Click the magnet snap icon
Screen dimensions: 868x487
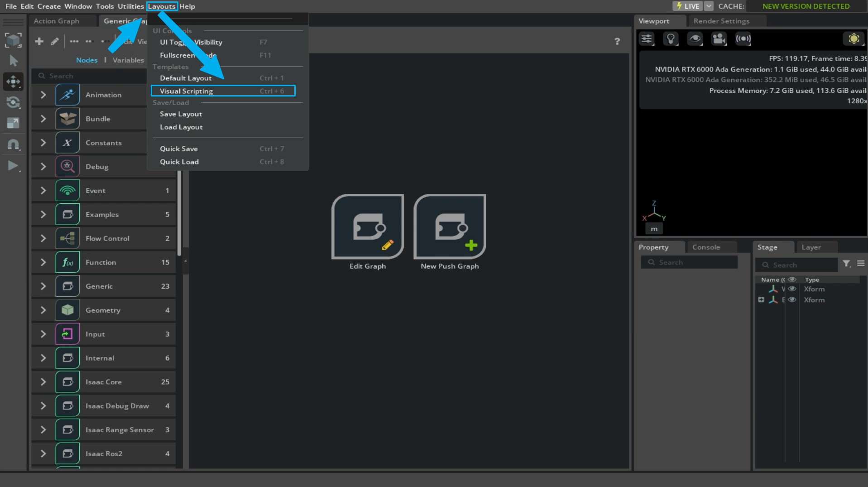13,145
